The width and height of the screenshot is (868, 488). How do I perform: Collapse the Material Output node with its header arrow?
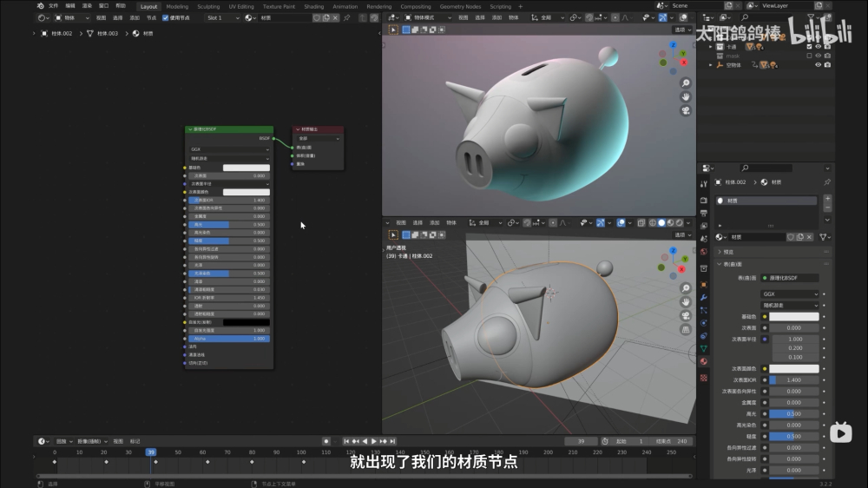(298, 129)
